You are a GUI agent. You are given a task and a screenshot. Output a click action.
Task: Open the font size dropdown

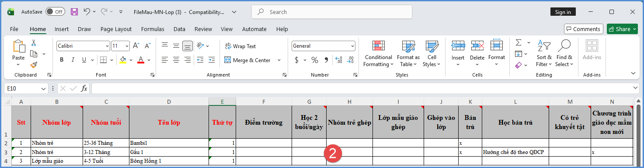pos(127,46)
